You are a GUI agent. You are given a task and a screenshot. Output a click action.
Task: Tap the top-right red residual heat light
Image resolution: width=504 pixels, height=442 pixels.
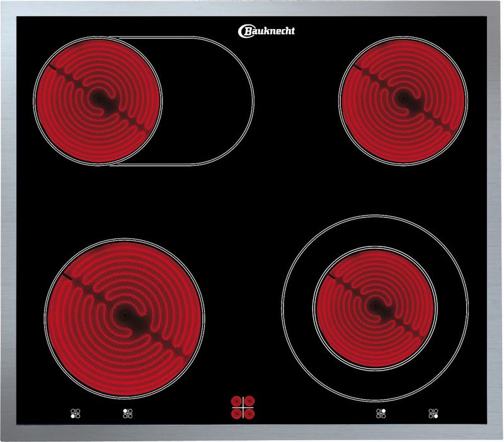(x=249, y=400)
